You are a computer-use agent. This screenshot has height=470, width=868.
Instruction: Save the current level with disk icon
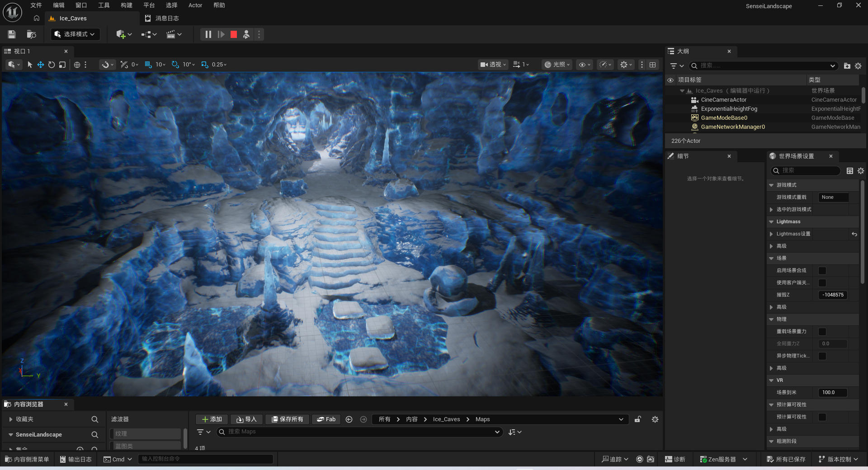pos(12,34)
